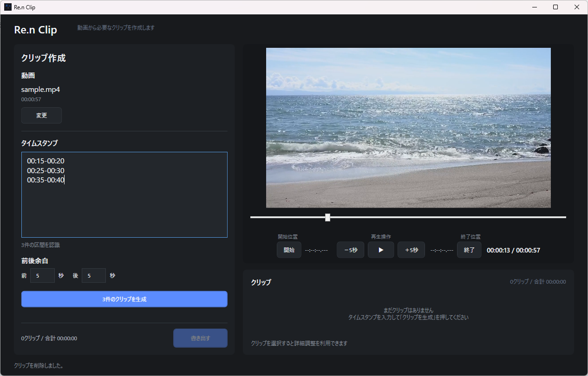Set start position with 開始 button
Image resolution: width=588 pixels, height=376 pixels.
click(x=289, y=250)
